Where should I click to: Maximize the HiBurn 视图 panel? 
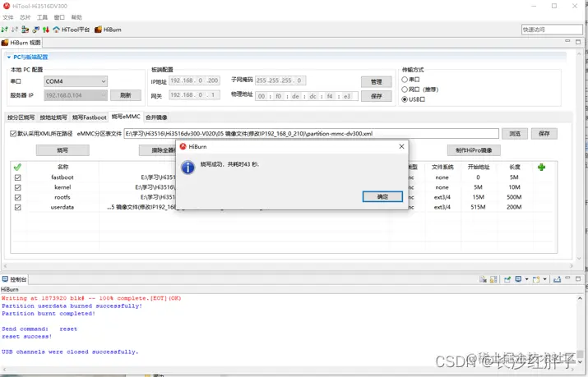(x=578, y=42)
